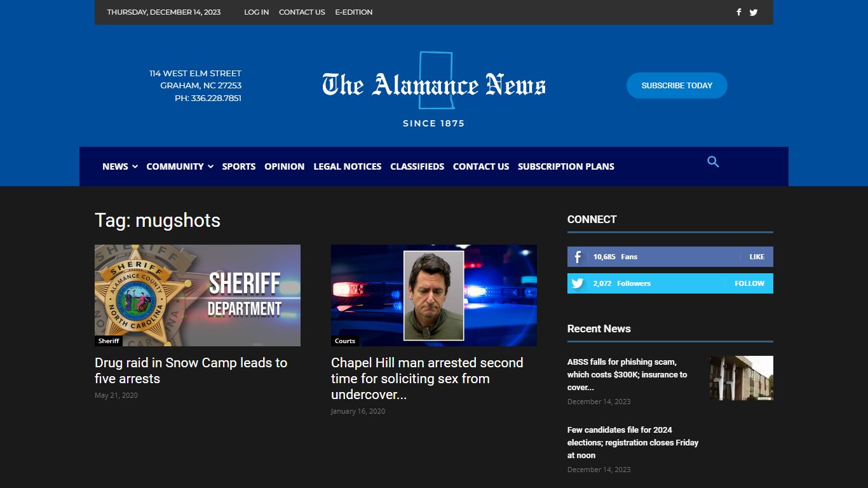Open Drug raid in Snow Camp article
Screen dimensions: 868x488
(191, 370)
